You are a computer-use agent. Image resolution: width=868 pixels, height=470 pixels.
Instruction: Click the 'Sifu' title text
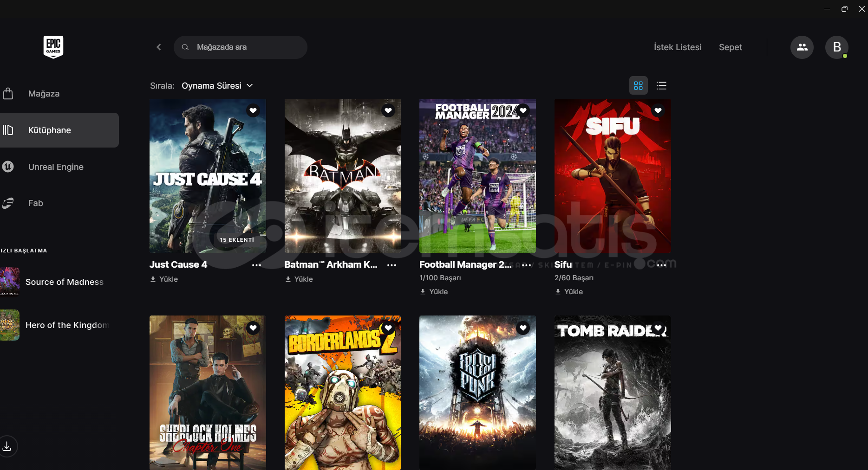tap(563, 264)
